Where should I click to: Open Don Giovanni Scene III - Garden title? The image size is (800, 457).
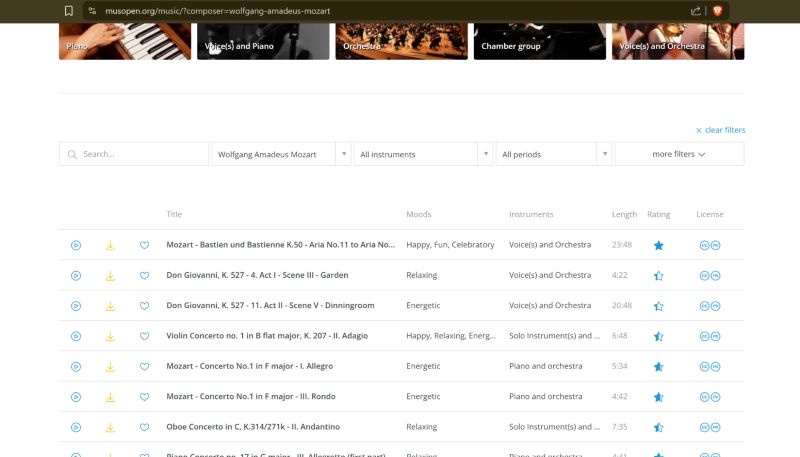(x=257, y=275)
